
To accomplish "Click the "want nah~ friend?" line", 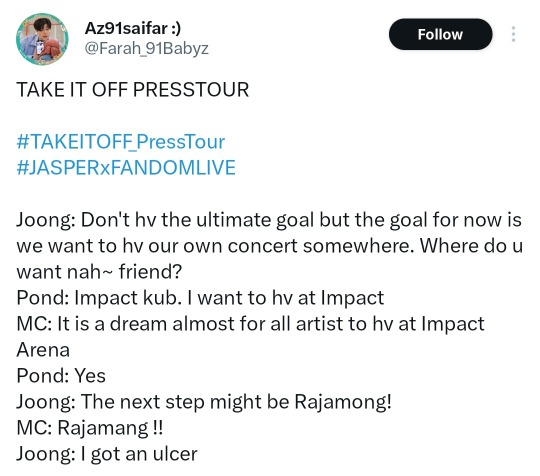I will click(x=99, y=272).
